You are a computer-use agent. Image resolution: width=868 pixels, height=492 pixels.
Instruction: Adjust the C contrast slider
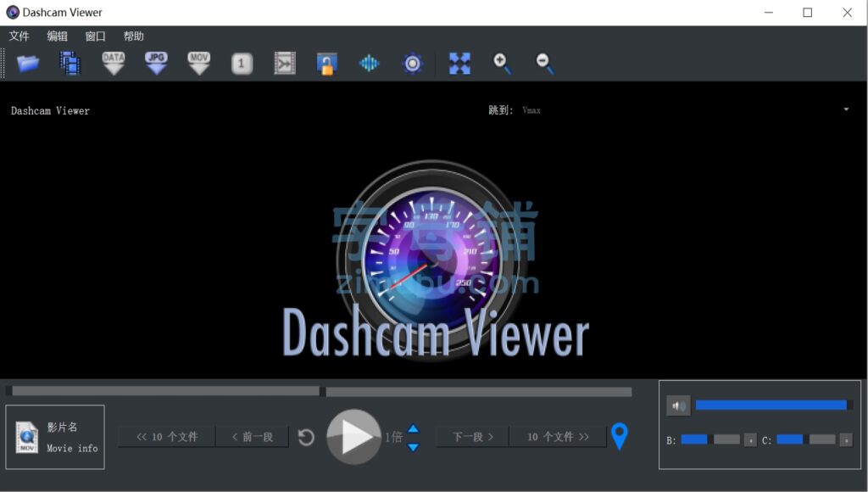click(x=806, y=439)
